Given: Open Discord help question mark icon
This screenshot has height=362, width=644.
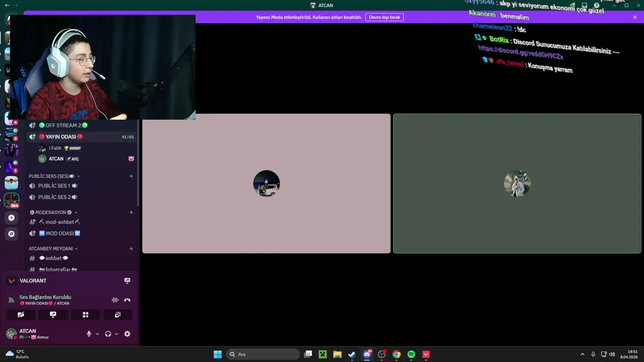Looking at the screenshot, I should point(597,6).
